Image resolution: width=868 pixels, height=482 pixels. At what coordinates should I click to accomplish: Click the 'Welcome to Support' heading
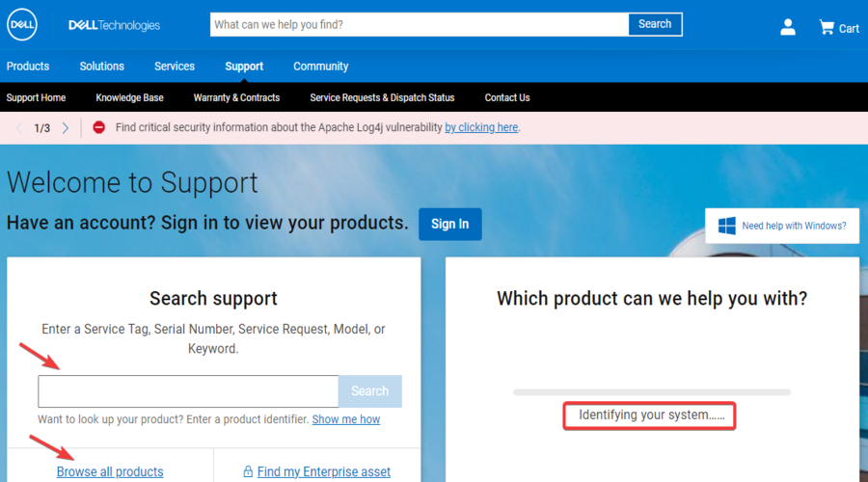[x=132, y=182]
